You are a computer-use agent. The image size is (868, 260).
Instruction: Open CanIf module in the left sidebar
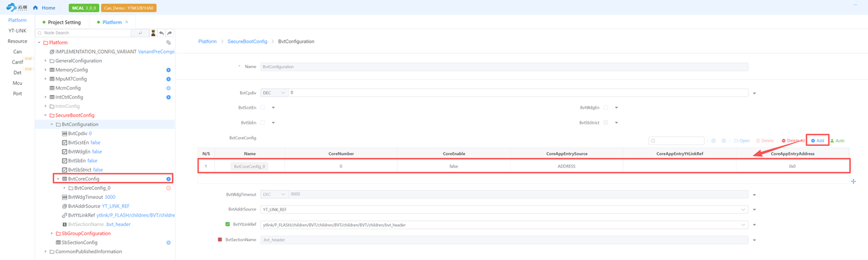17,62
